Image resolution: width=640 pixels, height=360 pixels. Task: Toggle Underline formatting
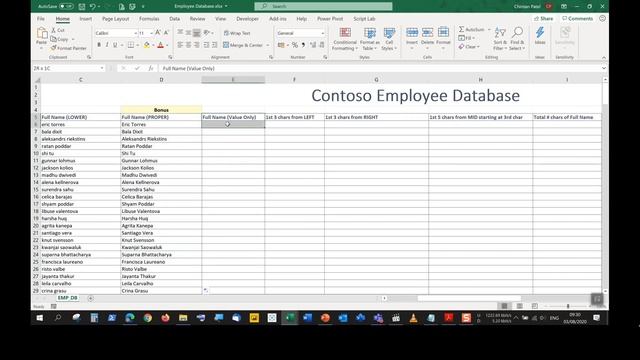tap(115, 45)
